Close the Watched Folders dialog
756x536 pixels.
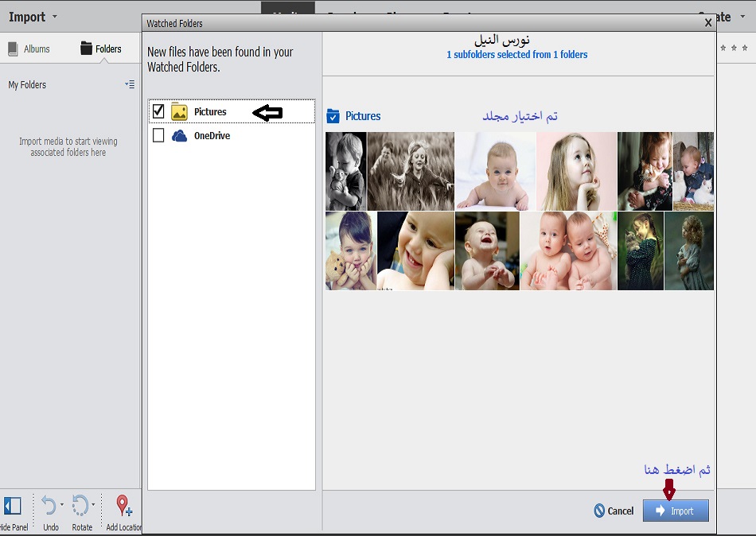pyautogui.click(x=708, y=23)
